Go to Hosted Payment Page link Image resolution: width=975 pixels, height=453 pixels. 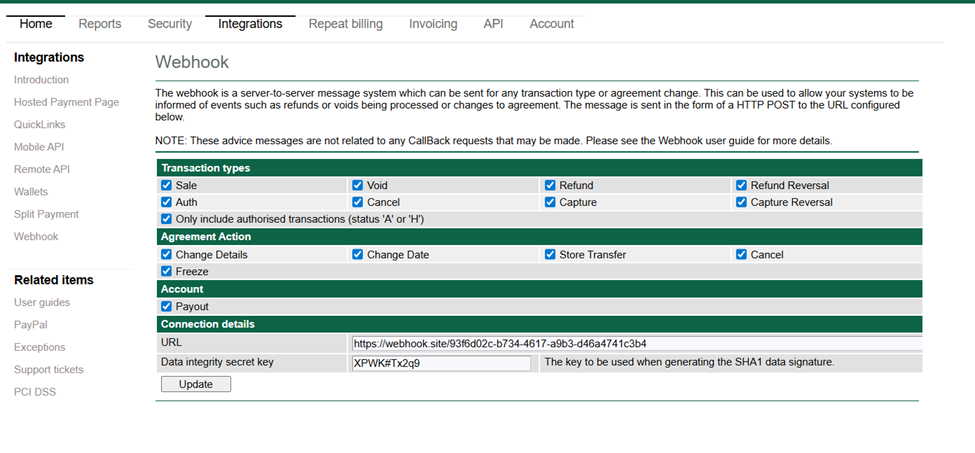pos(67,102)
